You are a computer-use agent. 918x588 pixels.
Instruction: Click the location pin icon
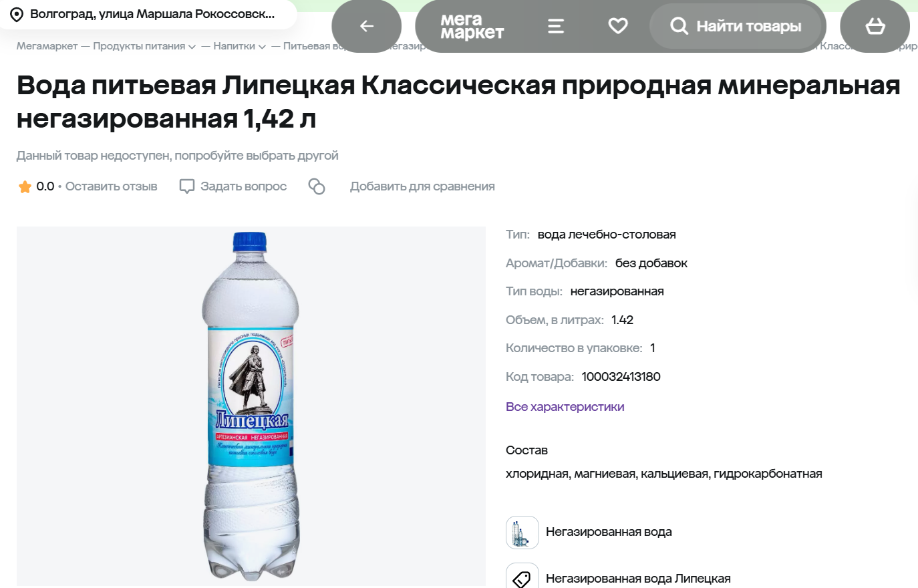tap(17, 15)
